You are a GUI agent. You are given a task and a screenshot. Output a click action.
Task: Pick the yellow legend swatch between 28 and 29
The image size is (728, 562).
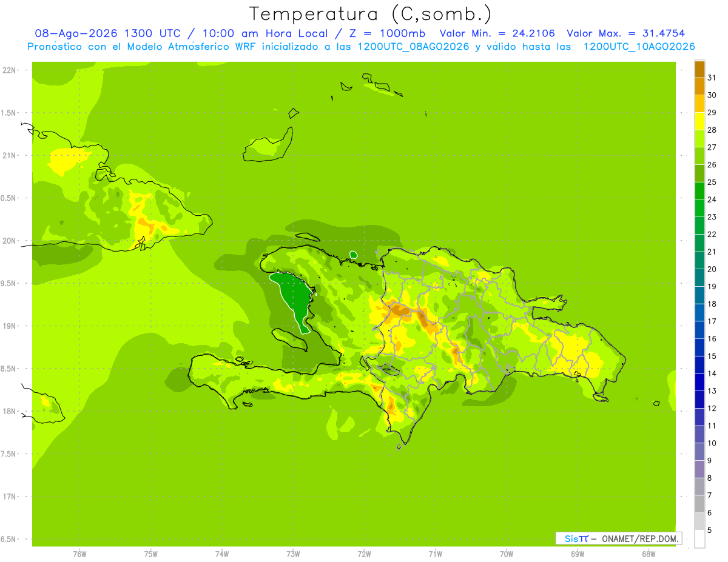point(699,121)
